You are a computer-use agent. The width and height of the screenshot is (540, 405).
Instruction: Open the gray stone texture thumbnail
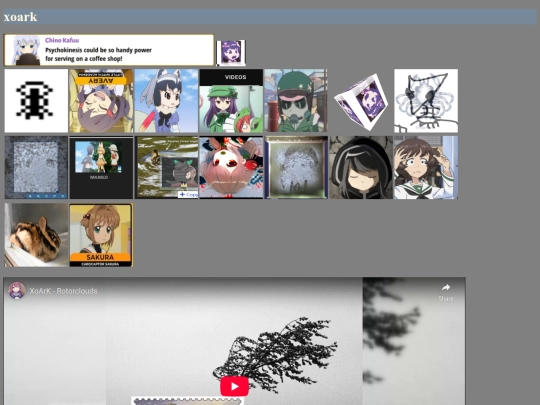pyautogui.click(x=36, y=167)
